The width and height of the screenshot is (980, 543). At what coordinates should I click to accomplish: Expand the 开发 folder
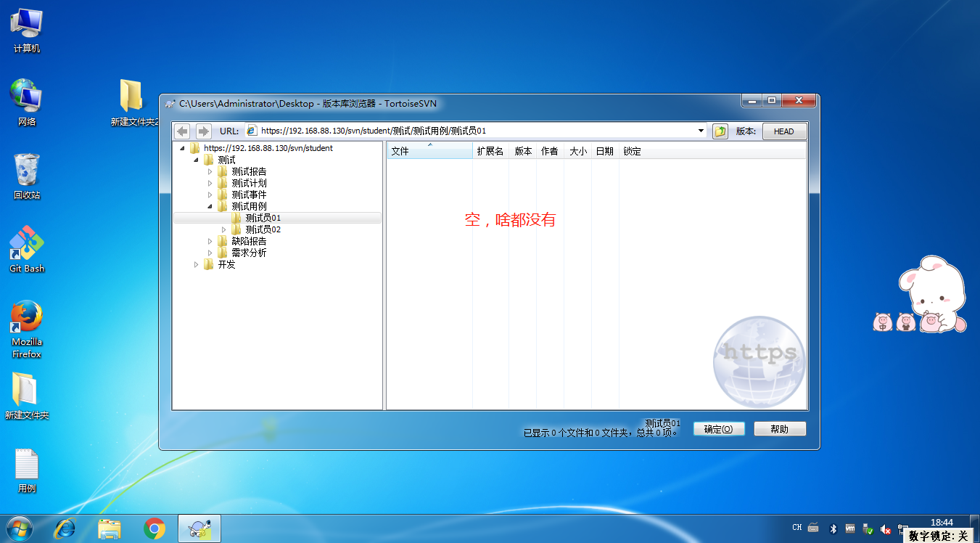196,264
